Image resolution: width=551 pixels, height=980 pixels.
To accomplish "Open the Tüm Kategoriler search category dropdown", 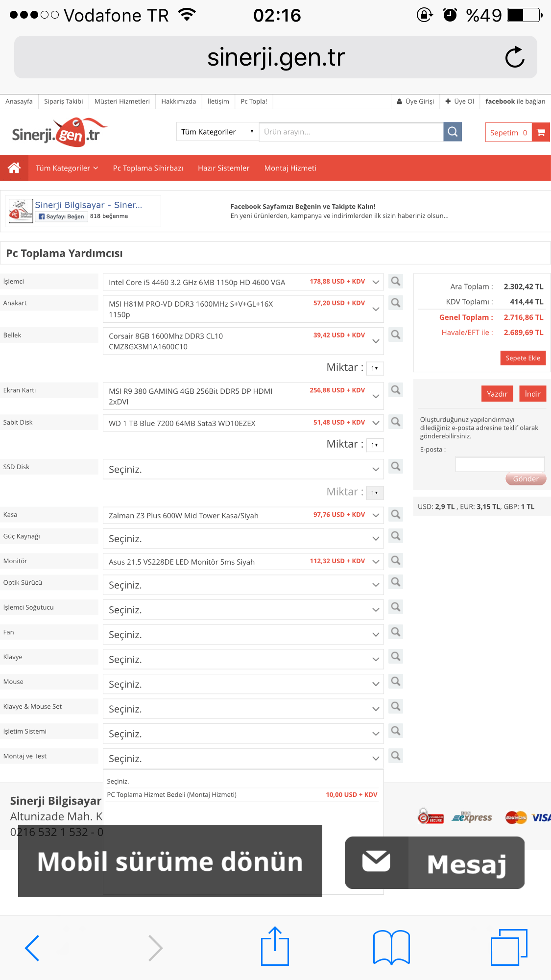I will click(217, 132).
